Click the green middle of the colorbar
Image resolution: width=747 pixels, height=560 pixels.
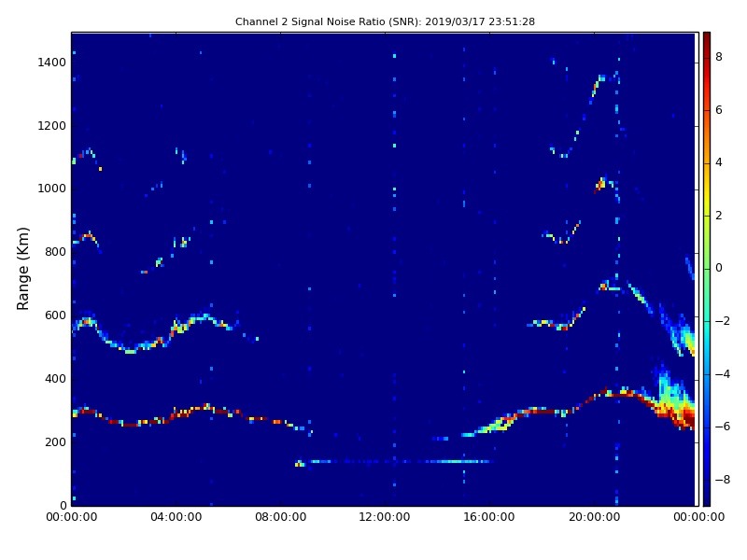click(707, 269)
